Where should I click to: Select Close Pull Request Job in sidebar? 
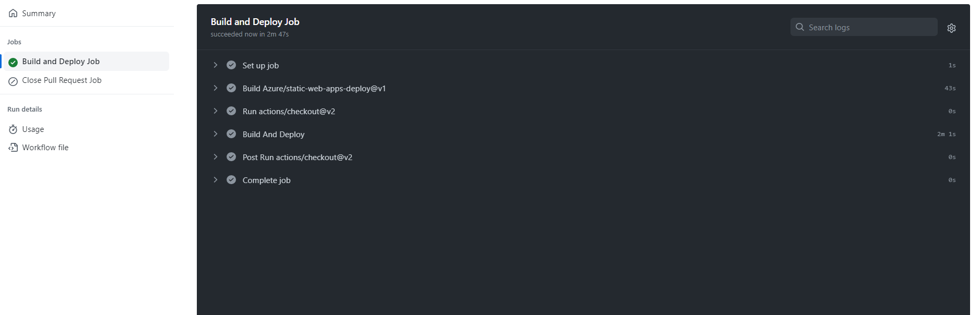click(62, 80)
